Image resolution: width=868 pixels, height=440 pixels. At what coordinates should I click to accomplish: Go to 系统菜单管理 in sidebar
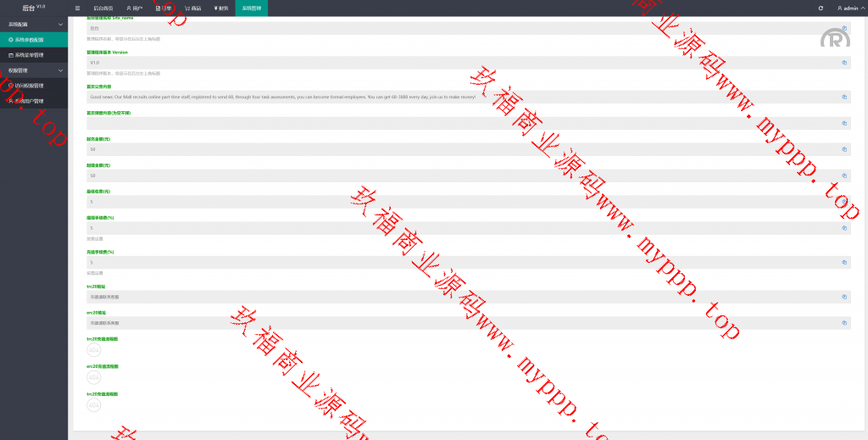click(34, 54)
